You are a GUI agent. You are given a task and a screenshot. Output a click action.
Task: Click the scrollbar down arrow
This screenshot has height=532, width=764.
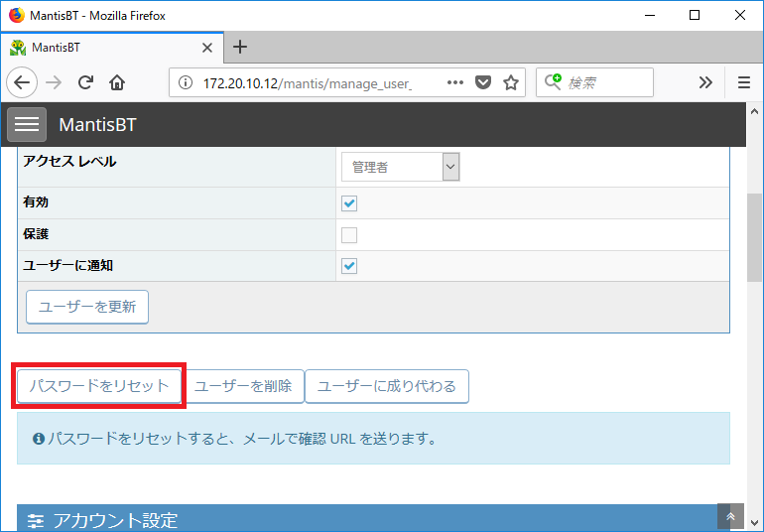(754, 523)
